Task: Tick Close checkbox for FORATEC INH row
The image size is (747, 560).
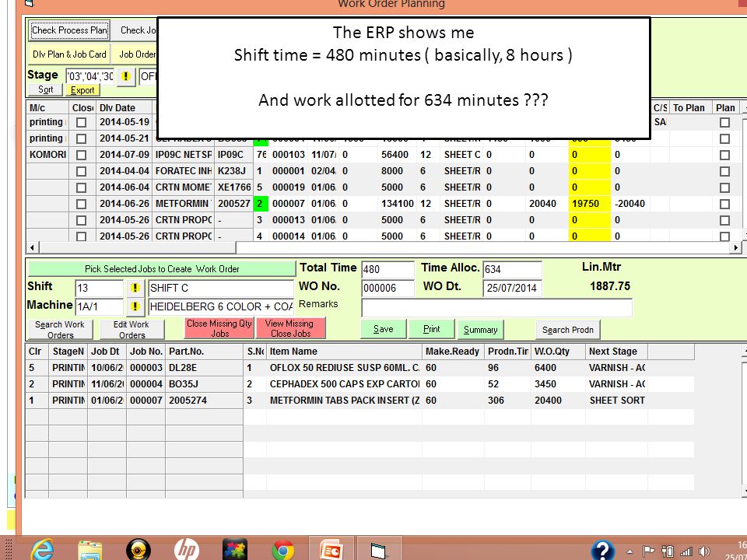Action: 82,171
